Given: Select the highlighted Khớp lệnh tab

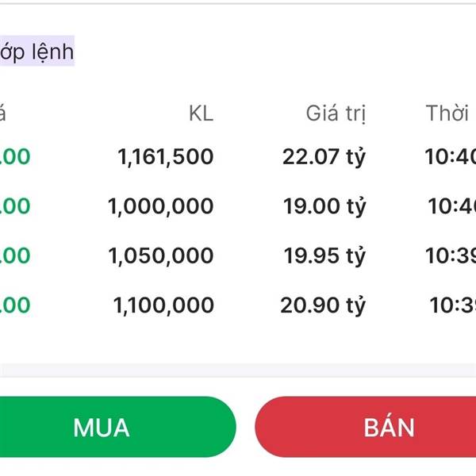Looking at the screenshot, I should 36,52.
